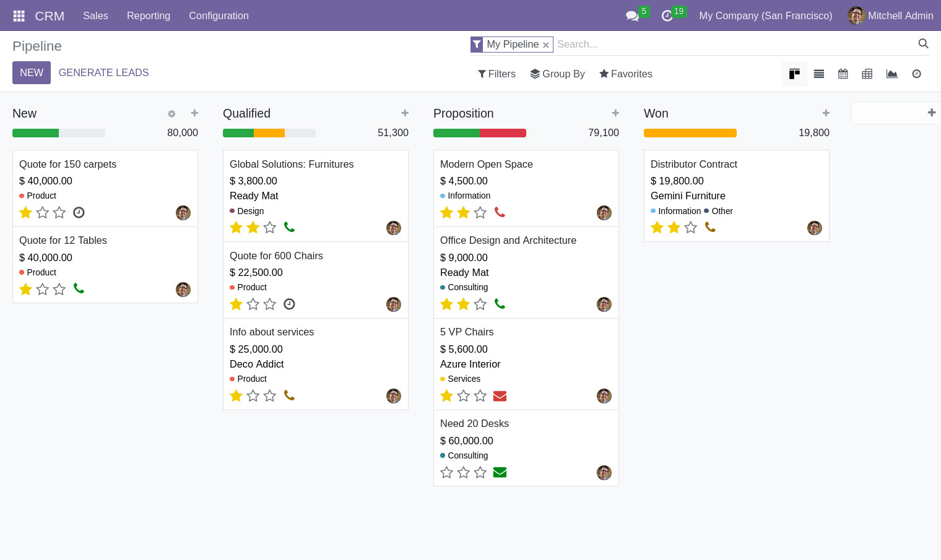
Task: Open the envelope activity on Need 20 Desks
Action: pyautogui.click(x=500, y=472)
